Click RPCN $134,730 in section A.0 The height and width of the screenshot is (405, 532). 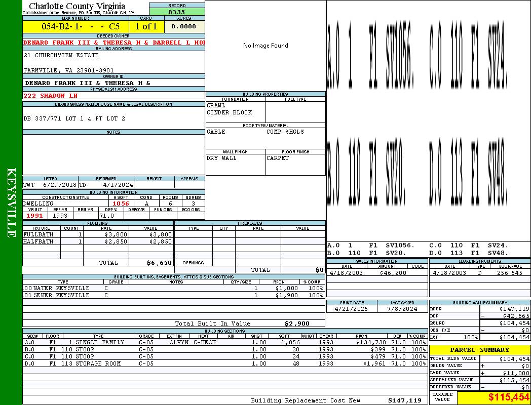pos(371,342)
